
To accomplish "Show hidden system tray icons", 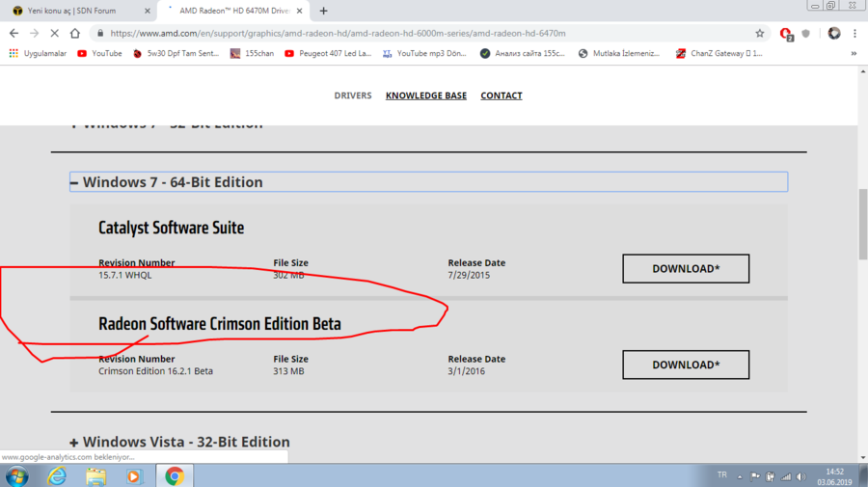I will point(740,476).
